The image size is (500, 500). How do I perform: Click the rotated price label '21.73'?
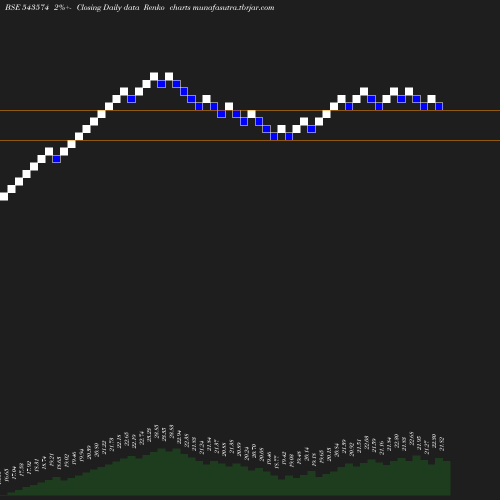(x=112, y=445)
